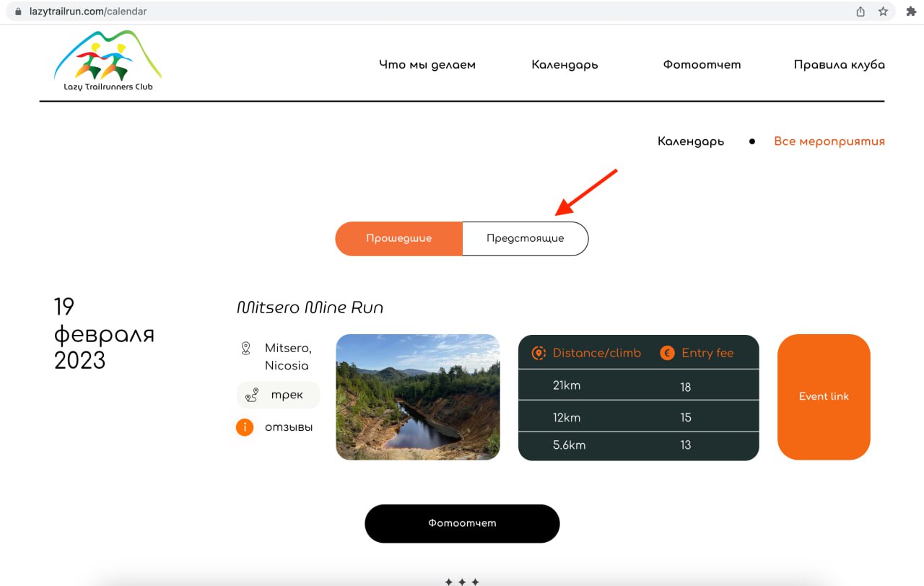Click the Distance/climb marker icon
The width and height of the screenshot is (924, 586).
[538, 353]
